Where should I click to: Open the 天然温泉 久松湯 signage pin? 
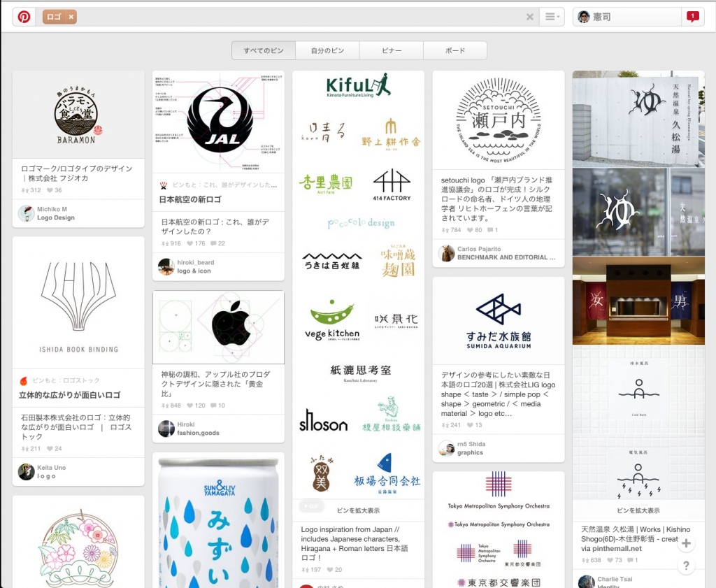[x=638, y=284]
